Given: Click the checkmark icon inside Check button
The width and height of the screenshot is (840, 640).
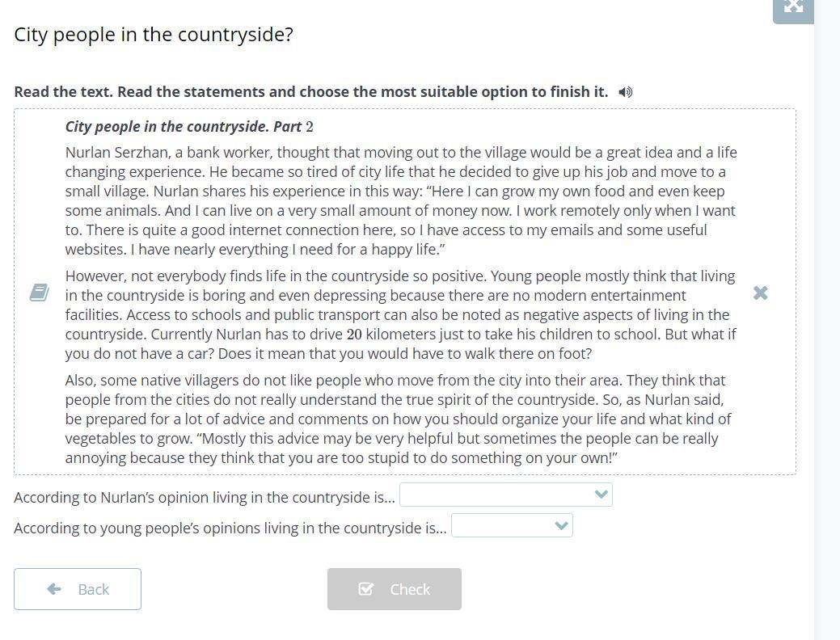Looking at the screenshot, I should pos(366,589).
